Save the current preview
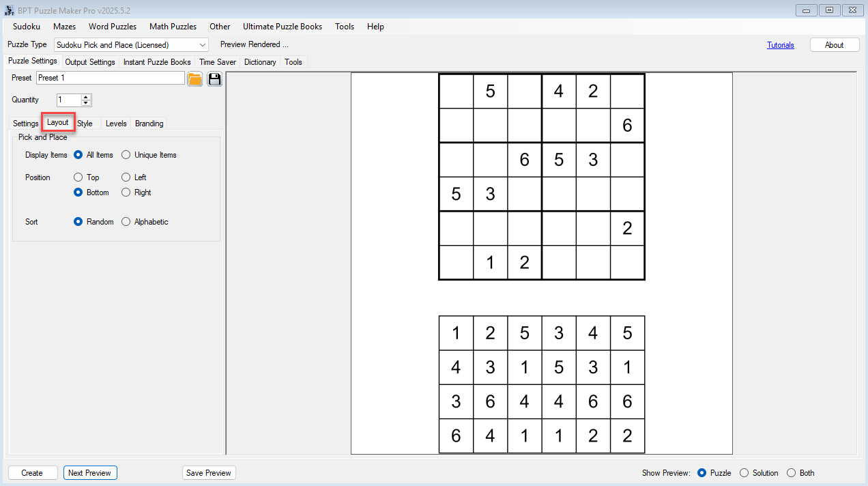868x486 pixels. (x=209, y=472)
